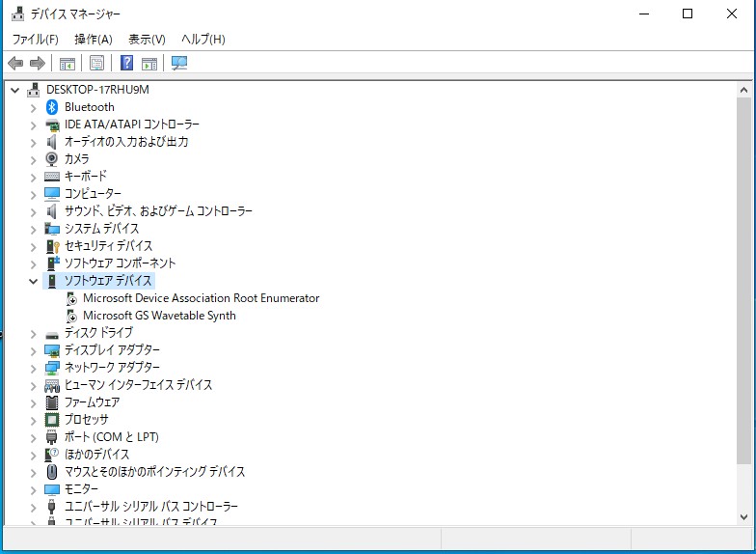
Task: Select Microsoft Device Association Root Enumerator
Action: (201, 298)
